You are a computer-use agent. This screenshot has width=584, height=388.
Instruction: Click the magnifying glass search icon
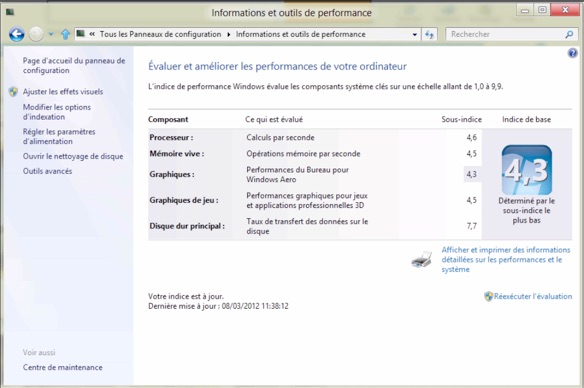(569, 34)
